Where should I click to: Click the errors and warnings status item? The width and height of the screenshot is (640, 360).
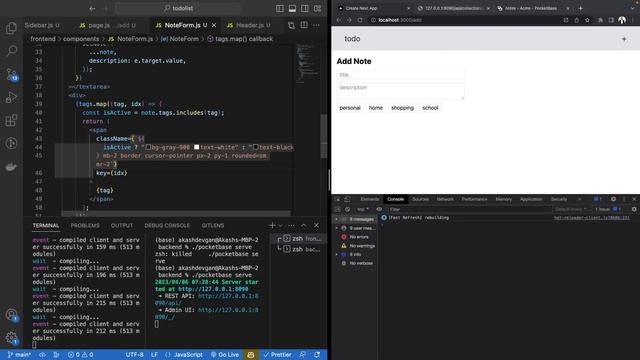(x=80, y=355)
